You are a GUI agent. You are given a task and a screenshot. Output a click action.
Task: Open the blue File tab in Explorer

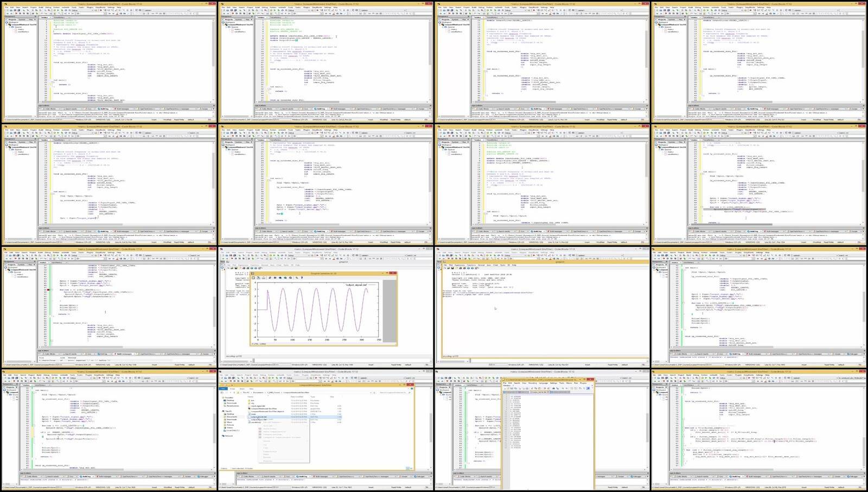click(x=223, y=388)
